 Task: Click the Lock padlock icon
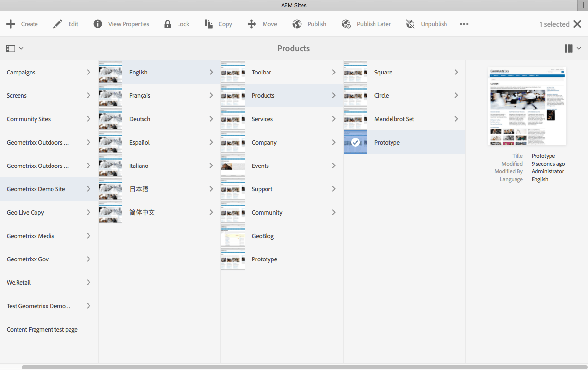pos(168,24)
